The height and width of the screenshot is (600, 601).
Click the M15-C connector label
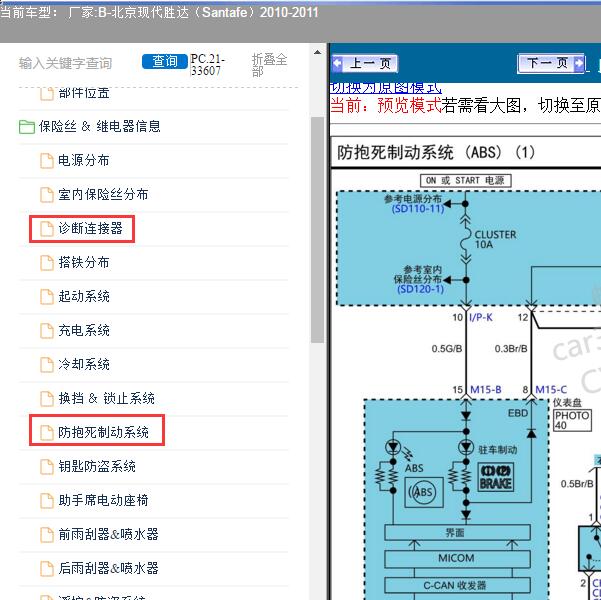pyautogui.click(x=551, y=390)
